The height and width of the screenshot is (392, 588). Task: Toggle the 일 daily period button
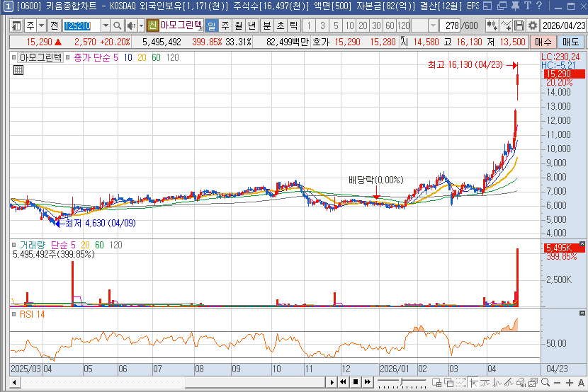coord(212,26)
